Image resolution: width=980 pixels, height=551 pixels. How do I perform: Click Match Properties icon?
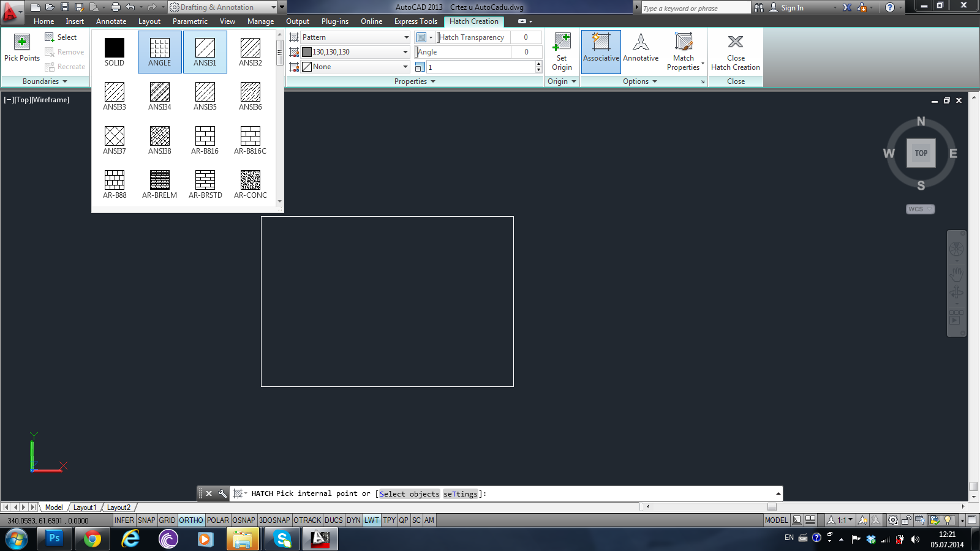pos(683,43)
